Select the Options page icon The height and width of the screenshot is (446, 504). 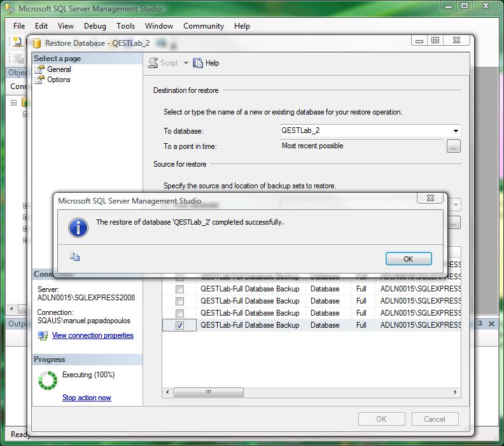click(41, 80)
